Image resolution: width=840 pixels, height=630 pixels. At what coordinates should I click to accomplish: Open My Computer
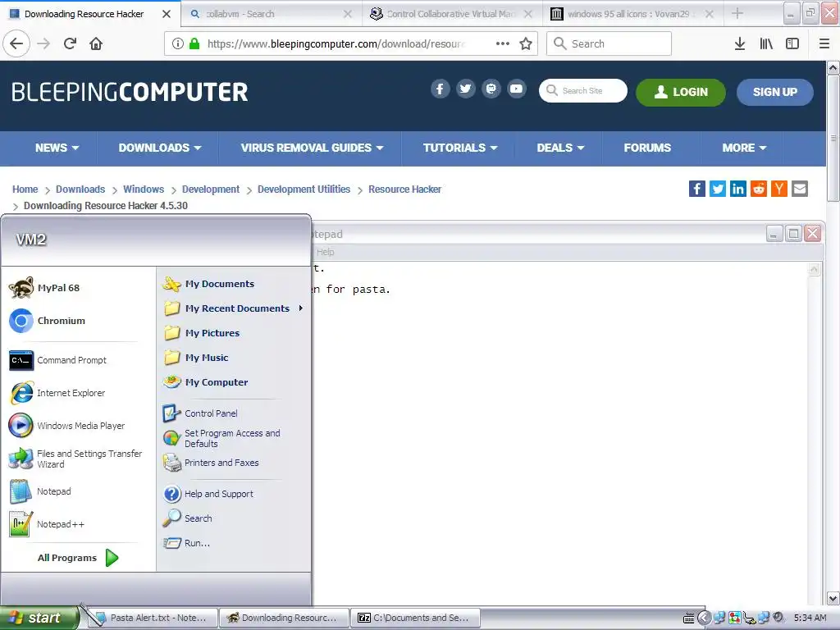pyautogui.click(x=206, y=382)
